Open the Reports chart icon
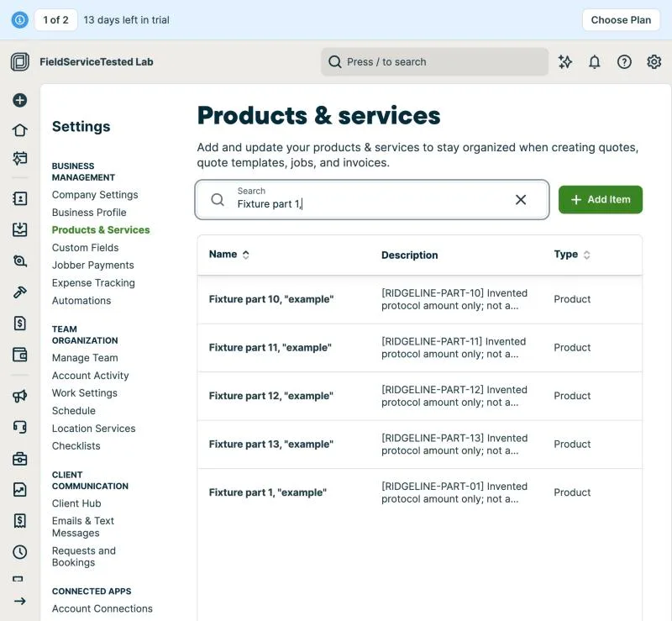Screen dimensions: 672x621 click(19, 489)
